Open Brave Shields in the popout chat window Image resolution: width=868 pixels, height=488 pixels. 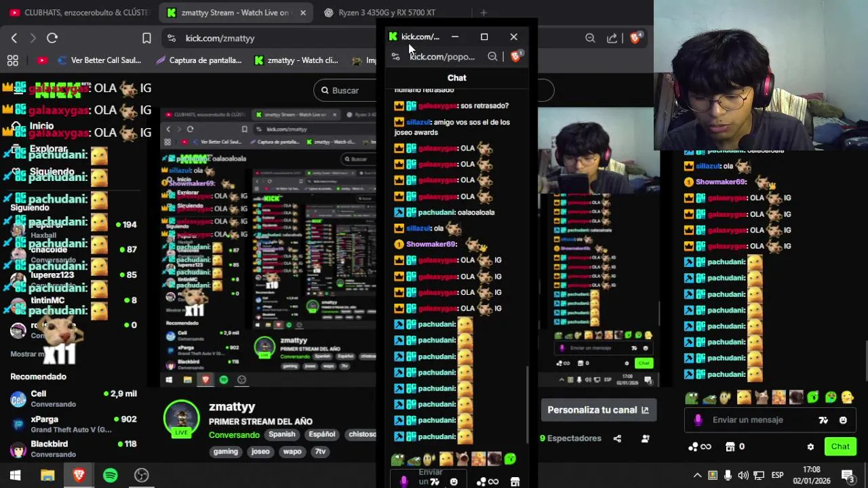[x=516, y=56]
